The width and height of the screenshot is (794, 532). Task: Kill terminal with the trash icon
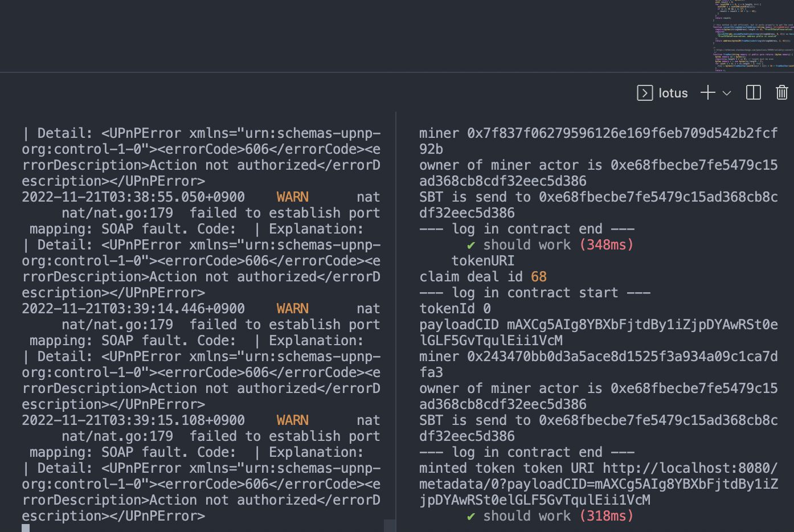pyautogui.click(x=782, y=93)
